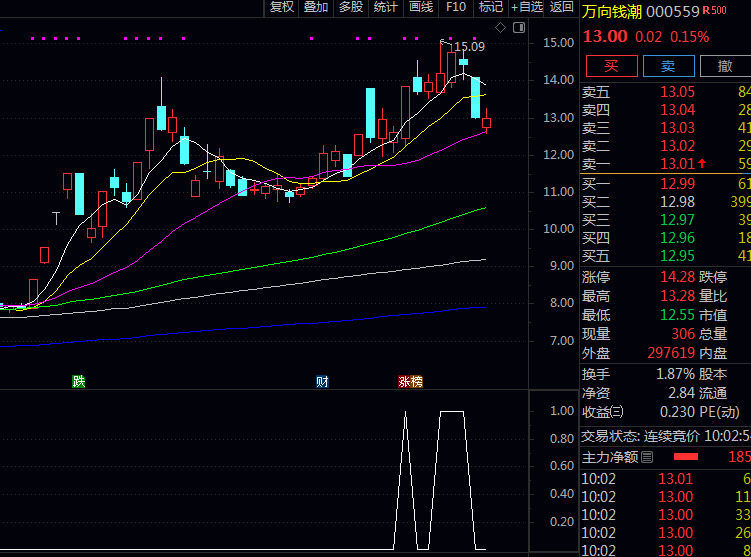Click the diamond icon above chart
This screenshot has width=751, height=557.
pos(501,28)
